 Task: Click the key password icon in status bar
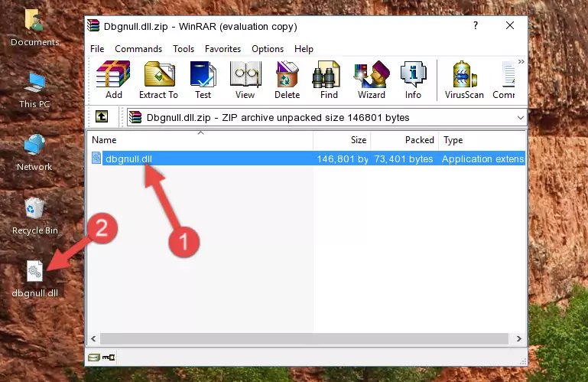[109, 358]
